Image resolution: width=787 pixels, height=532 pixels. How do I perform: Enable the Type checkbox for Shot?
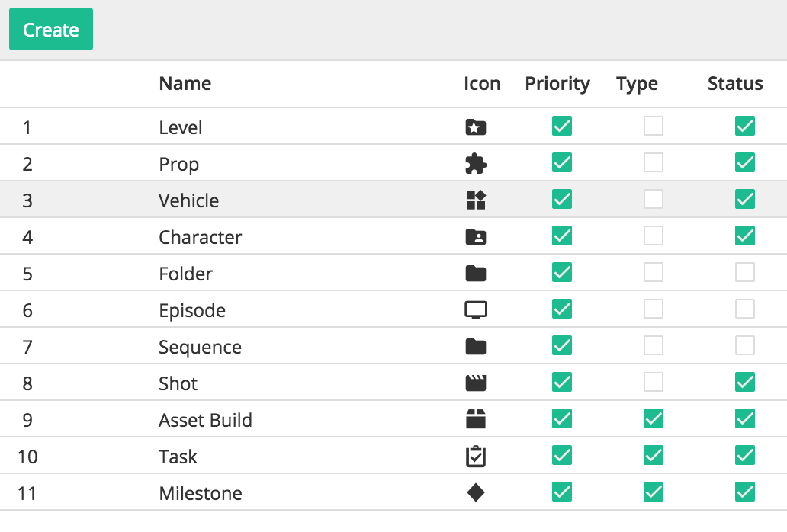pos(653,382)
